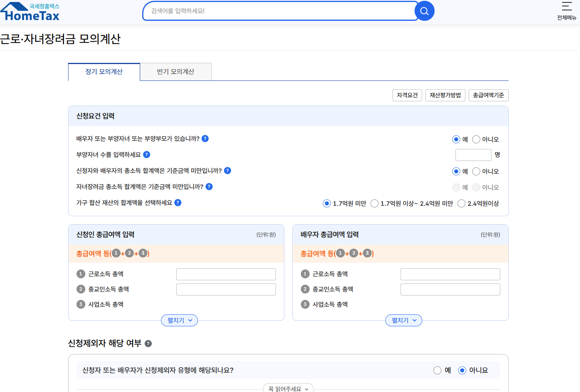
Task: Select 아니오 for 신청제외자 유형 question
Action: point(462,370)
